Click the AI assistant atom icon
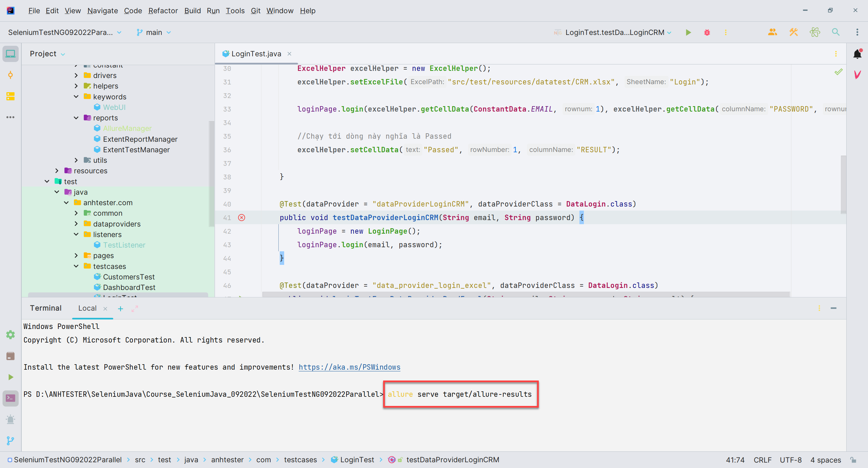Screen dimensions: 868x468 click(815, 32)
